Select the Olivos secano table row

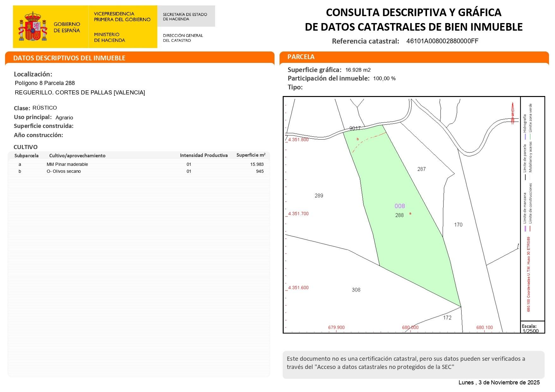[139, 171]
